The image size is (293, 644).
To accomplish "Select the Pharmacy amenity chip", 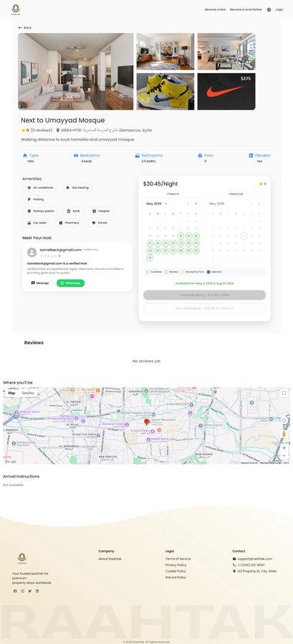I will (x=69, y=223).
